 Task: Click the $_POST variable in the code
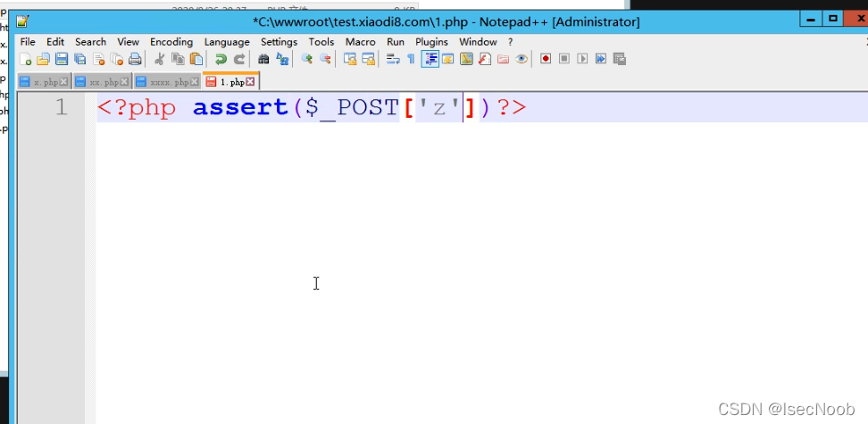(352, 107)
